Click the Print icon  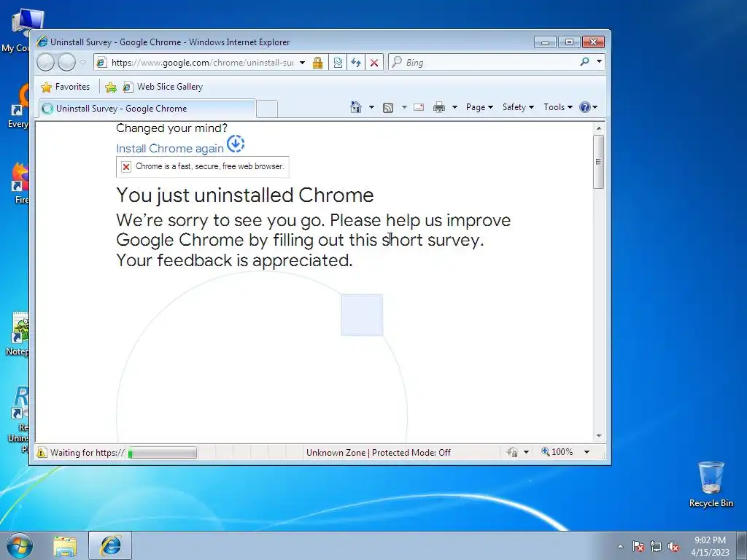[438, 107]
